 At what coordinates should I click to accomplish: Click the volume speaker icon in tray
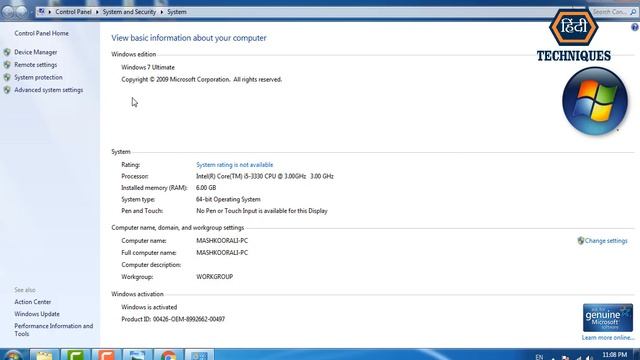pyautogui.click(x=589, y=358)
